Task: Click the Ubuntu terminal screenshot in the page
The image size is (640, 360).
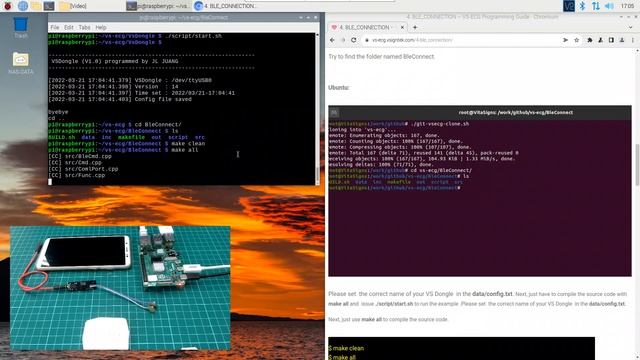Action: coord(480,191)
